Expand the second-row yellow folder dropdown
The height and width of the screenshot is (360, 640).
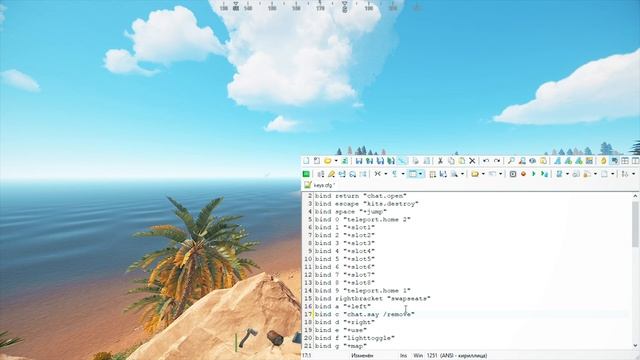pyautogui.click(x=483, y=174)
